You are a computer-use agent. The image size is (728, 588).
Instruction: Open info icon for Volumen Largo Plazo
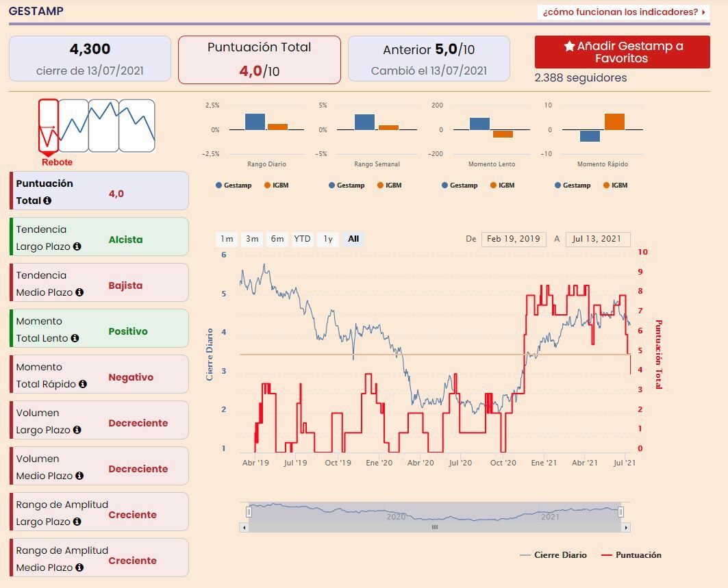77,430
